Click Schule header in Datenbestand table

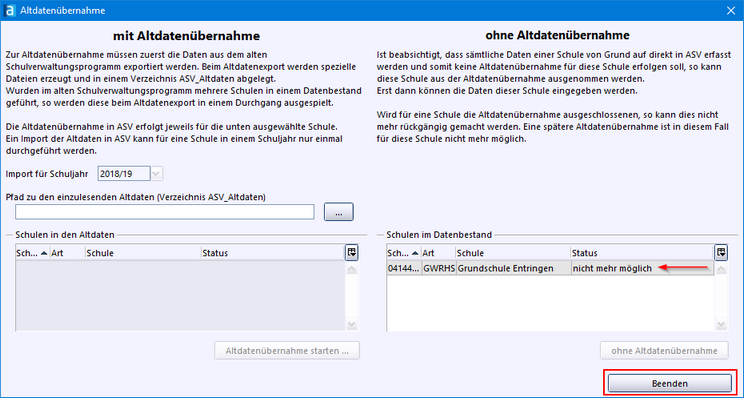[513, 253]
